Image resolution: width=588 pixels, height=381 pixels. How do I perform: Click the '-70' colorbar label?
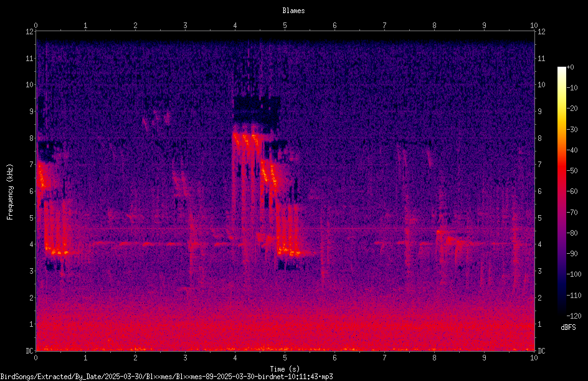point(572,213)
